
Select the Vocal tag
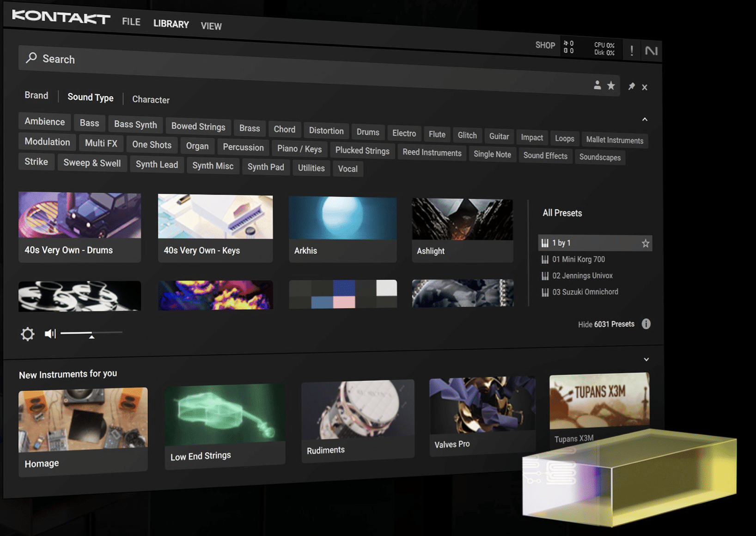(x=348, y=169)
